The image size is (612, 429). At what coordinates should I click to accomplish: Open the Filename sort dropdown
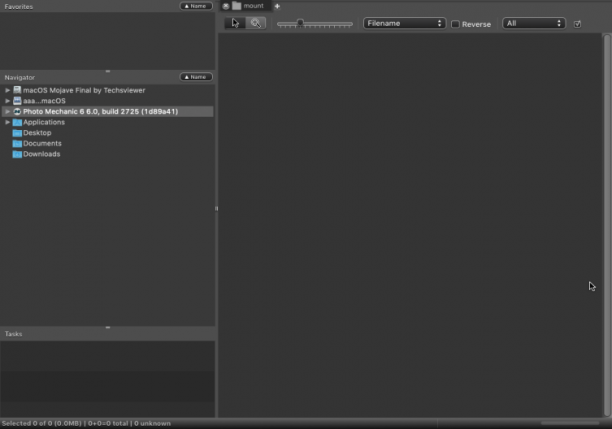[x=404, y=23]
